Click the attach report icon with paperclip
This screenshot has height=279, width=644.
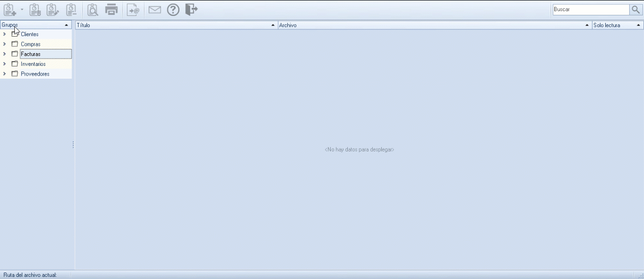[35, 10]
